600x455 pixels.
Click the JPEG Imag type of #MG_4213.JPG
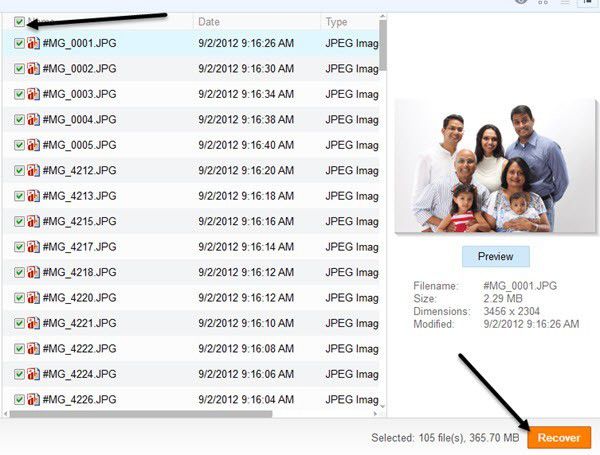352,196
